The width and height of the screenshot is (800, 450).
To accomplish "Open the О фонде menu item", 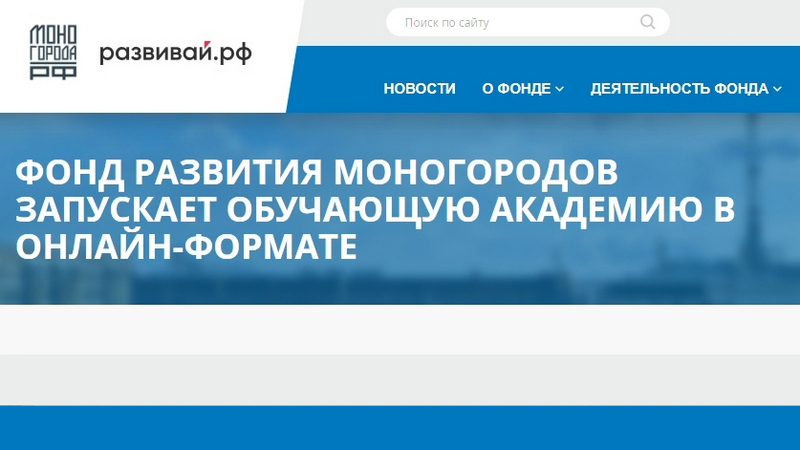I will pos(516,88).
